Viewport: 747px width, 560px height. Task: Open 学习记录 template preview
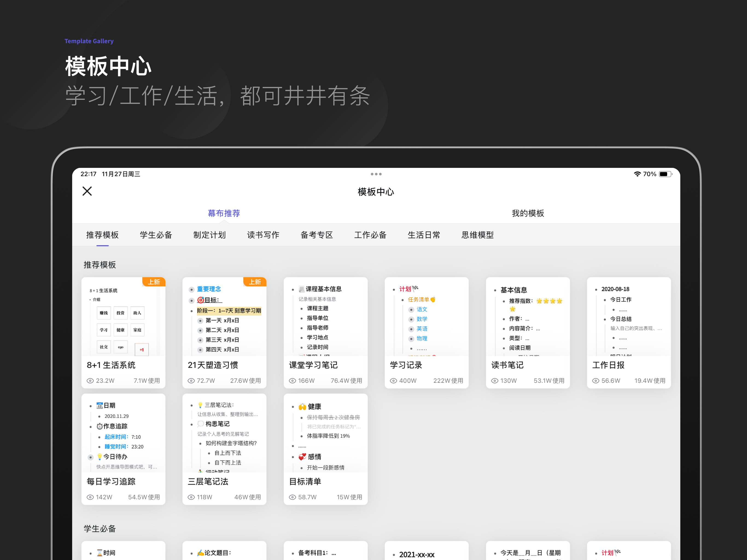(427, 316)
